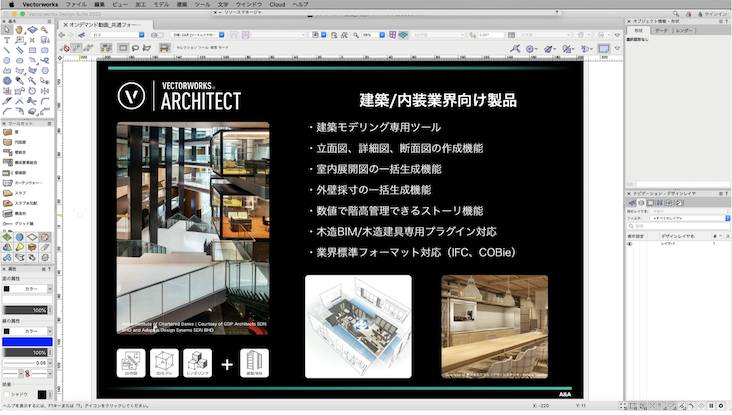This screenshot has width=732, height=415.
Task: Select the Regular Polygon tool
Action: coord(44,70)
